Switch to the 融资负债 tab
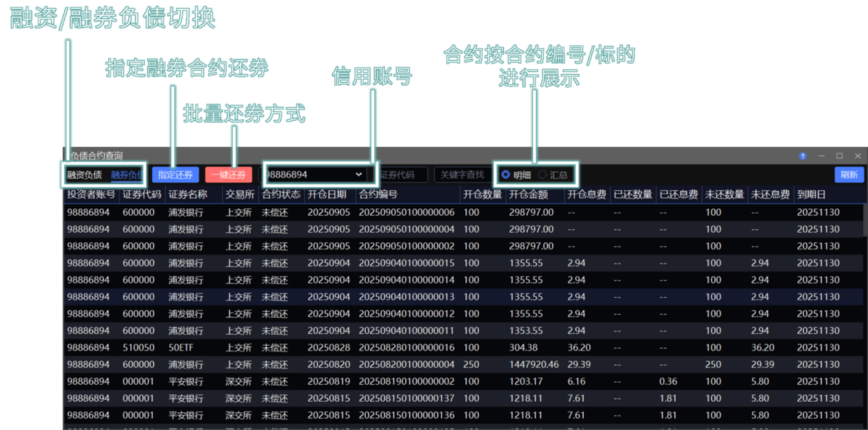The width and height of the screenshot is (868, 430). tap(84, 175)
